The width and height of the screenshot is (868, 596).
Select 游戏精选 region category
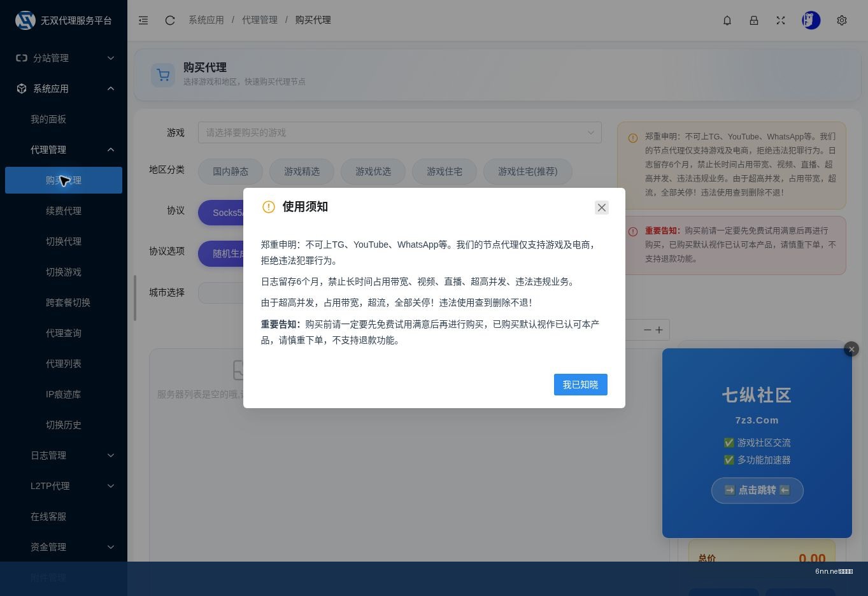click(x=302, y=171)
